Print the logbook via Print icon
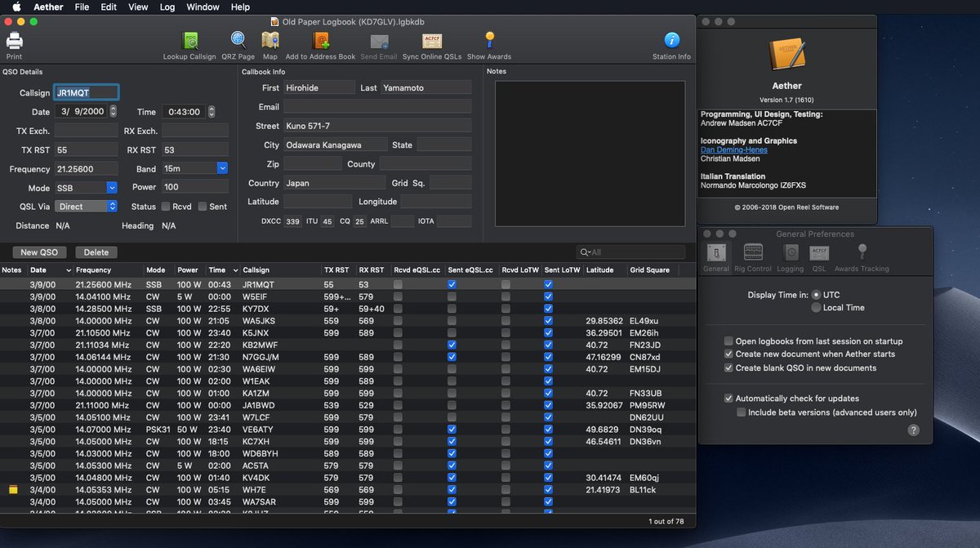The height and width of the screenshot is (548, 980). point(15,41)
